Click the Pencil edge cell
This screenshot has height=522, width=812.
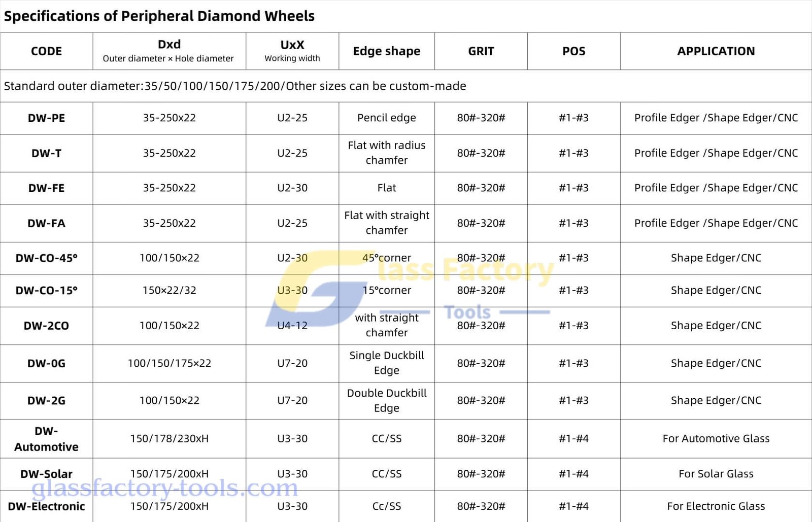point(386,118)
